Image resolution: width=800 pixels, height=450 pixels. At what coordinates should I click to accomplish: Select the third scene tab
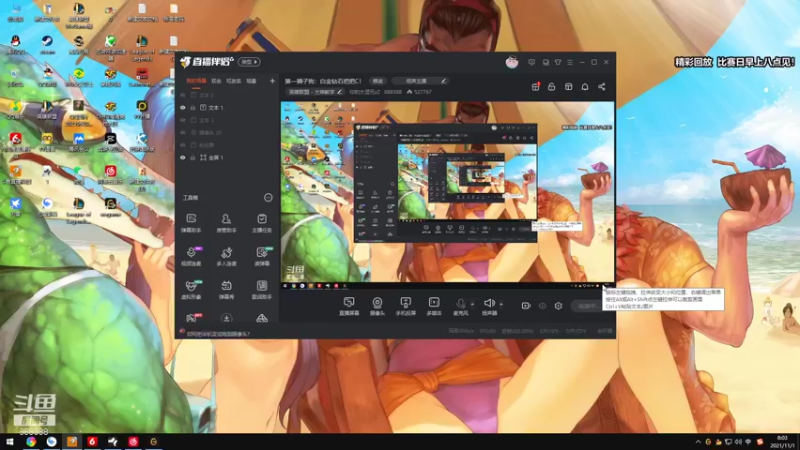tap(234, 81)
